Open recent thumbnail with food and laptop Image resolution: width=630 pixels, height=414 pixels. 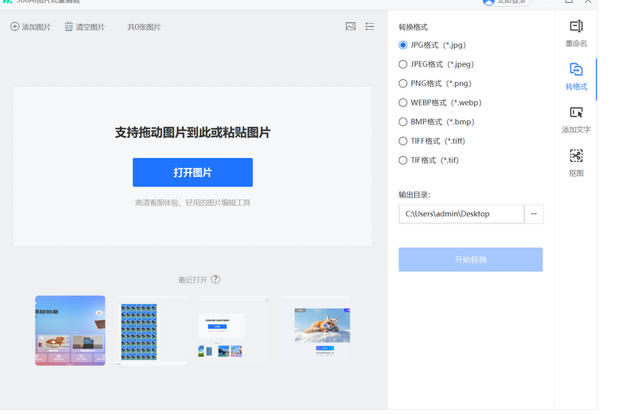(70, 330)
